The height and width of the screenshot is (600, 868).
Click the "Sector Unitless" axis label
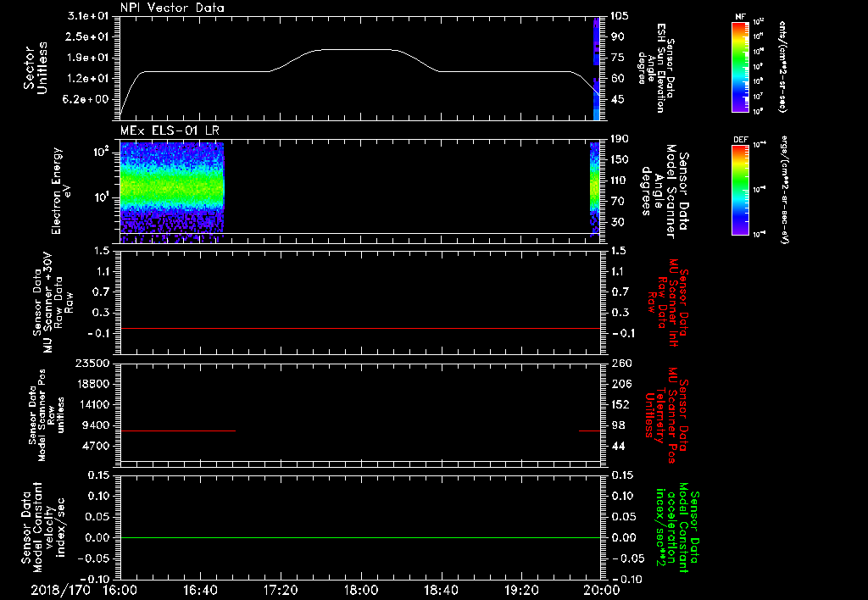point(35,68)
